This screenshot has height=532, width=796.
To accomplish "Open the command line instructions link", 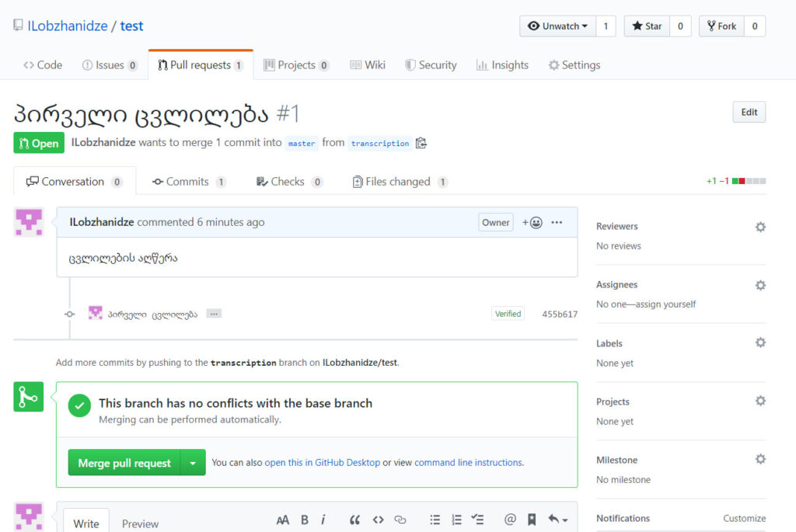I will point(468,463).
